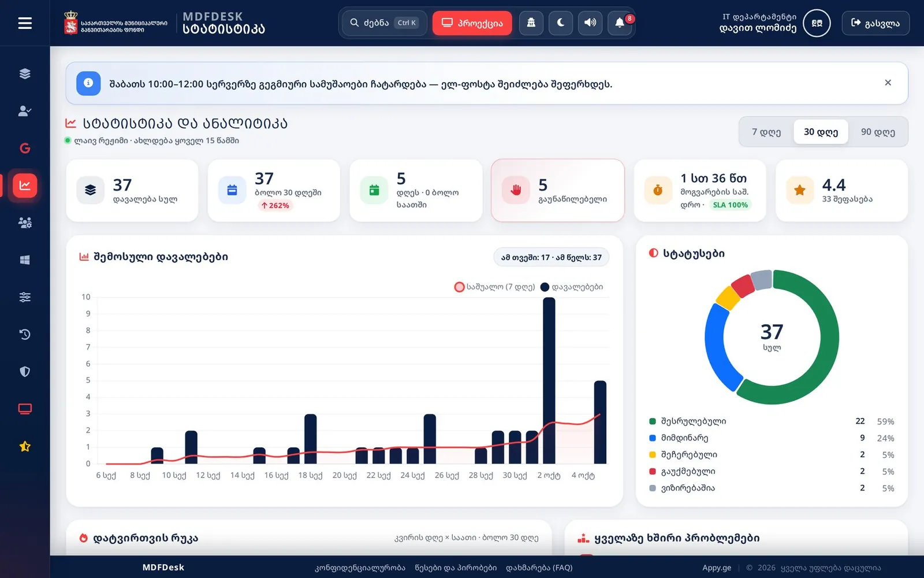Click the მიმდინარე status legend row
The image size is (924, 578).
772,438
